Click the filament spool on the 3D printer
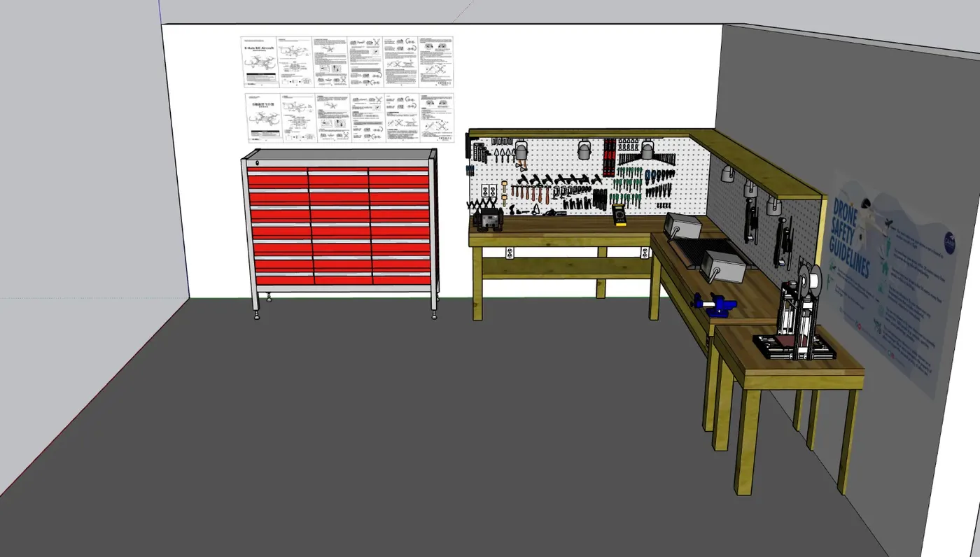The height and width of the screenshot is (557, 980). pos(811,280)
